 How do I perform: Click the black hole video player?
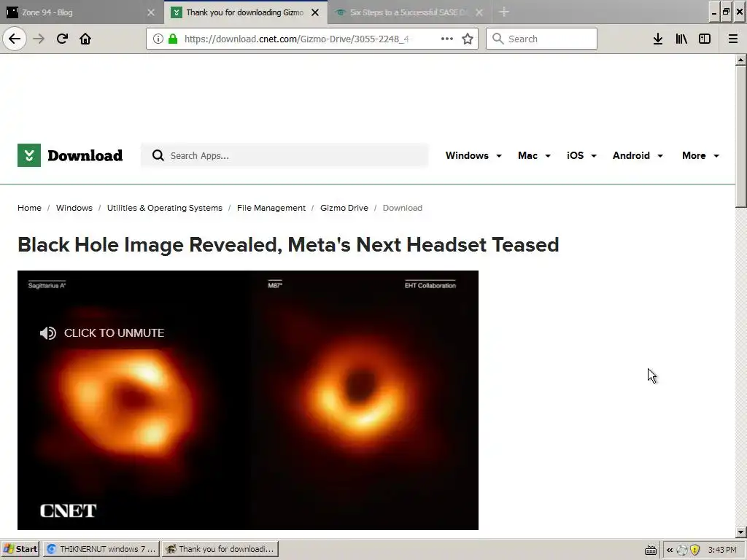point(248,400)
